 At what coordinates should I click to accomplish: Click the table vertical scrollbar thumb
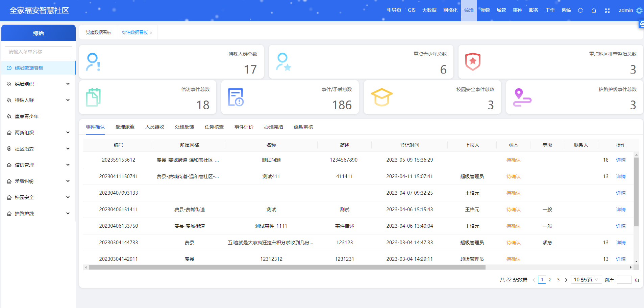[636, 192]
